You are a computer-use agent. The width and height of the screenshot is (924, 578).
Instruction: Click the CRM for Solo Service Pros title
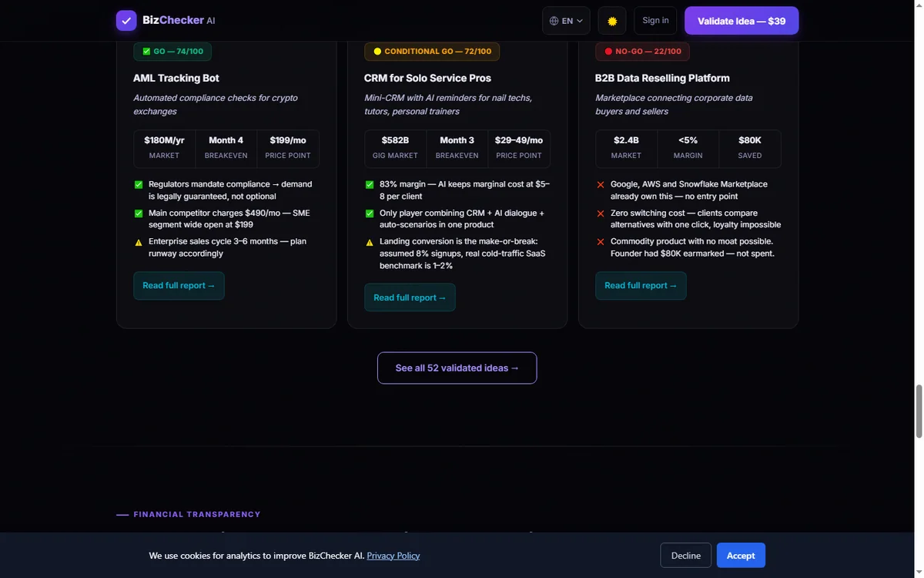(x=427, y=78)
